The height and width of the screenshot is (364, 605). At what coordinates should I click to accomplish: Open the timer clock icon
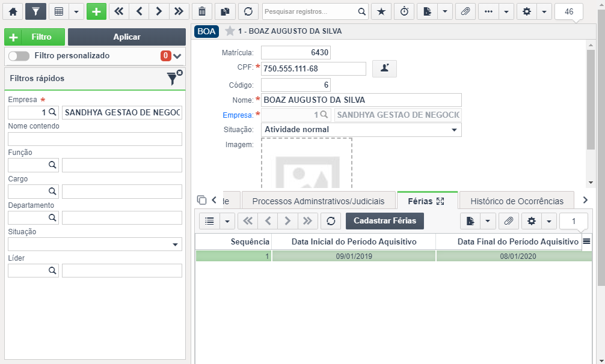(x=404, y=11)
